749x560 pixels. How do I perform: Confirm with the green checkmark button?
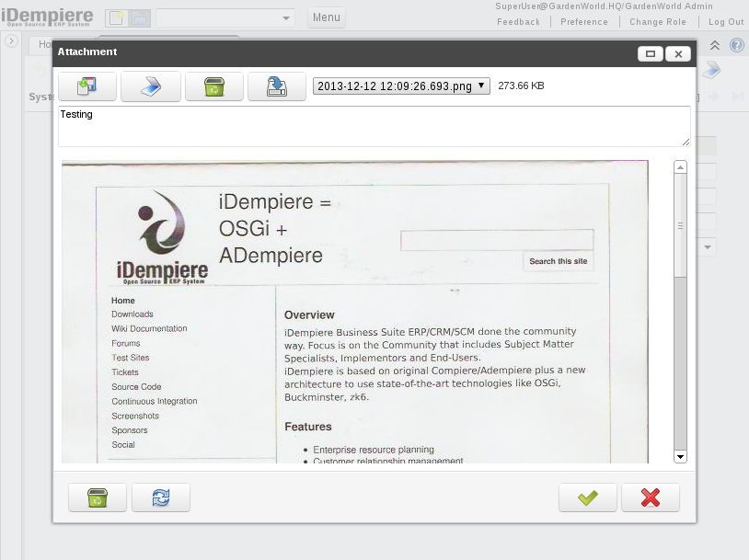587,497
